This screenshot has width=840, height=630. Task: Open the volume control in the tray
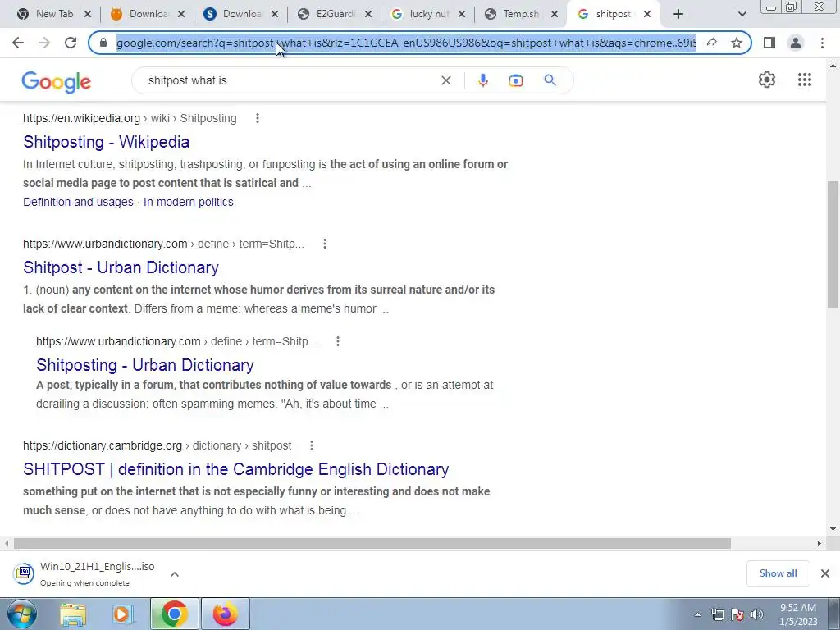coord(757,614)
